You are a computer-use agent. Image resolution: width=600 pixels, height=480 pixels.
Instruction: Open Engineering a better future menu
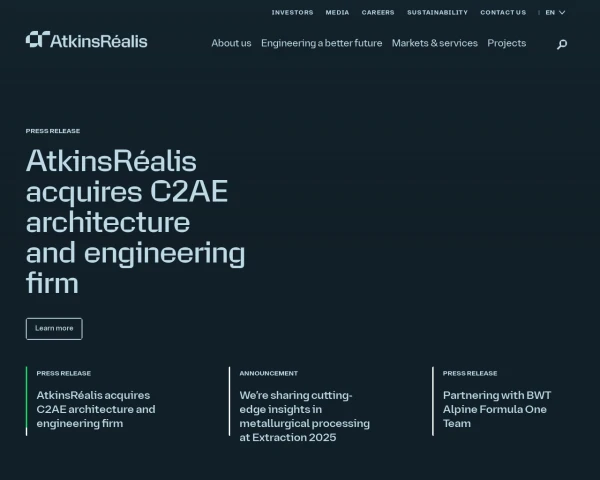pos(321,43)
